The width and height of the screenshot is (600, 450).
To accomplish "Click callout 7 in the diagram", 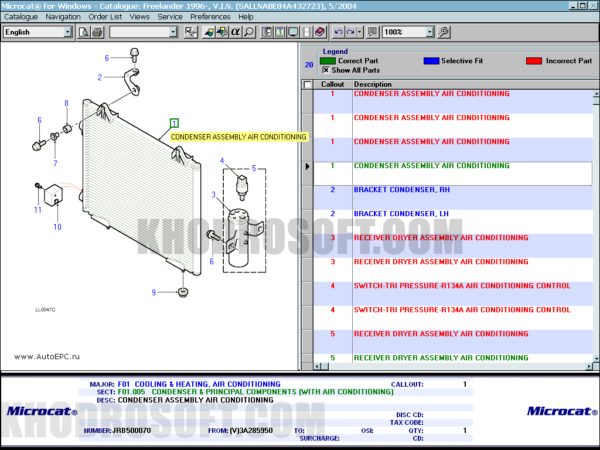I will (x=55, y=163).
